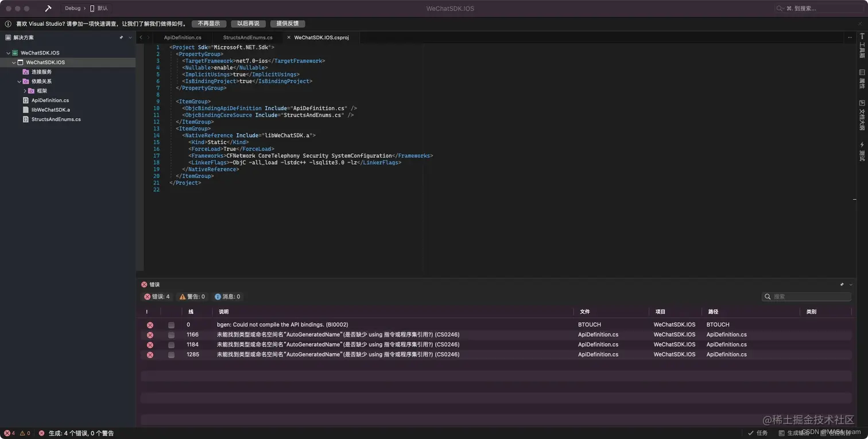
Task: Check the box for bgen BI0002 error
Action: coord(171,325)
